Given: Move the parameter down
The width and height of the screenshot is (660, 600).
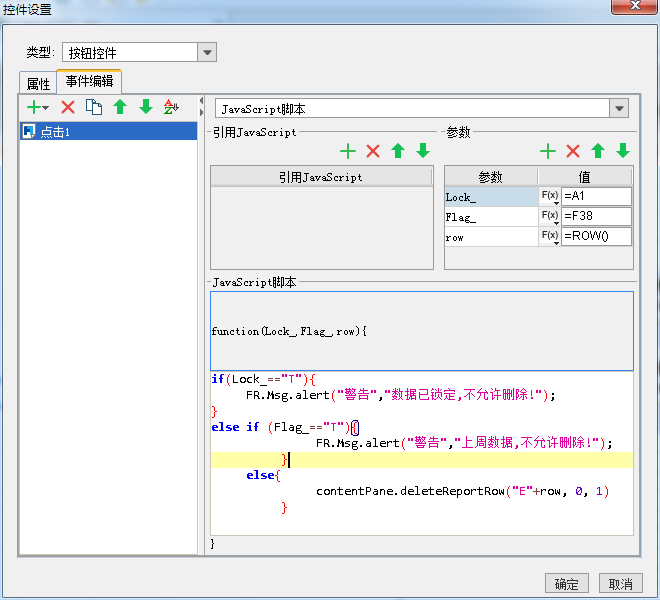Looking at the screenshot, I should [x=623, y=151].
